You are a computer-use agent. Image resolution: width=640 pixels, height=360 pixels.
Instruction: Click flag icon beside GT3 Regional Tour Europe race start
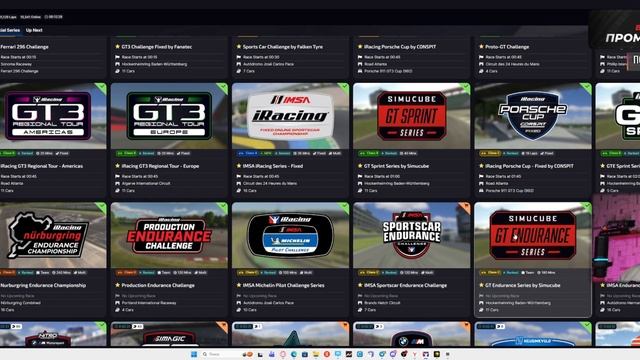pos(118,176)
